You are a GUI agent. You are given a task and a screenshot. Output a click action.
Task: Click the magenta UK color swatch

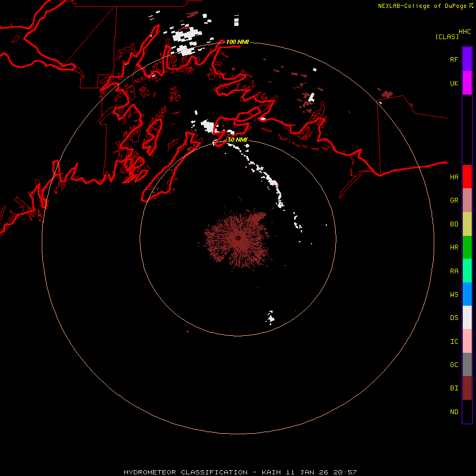(467, 83)
